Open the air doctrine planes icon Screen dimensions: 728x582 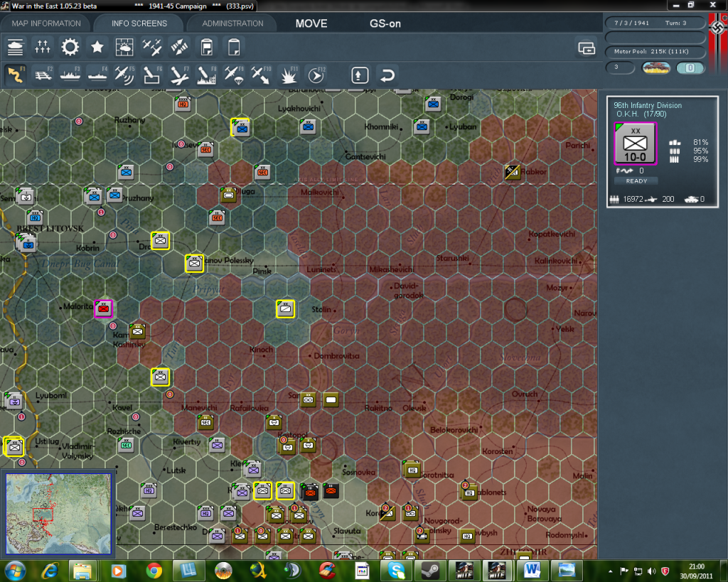pos(152,47)
